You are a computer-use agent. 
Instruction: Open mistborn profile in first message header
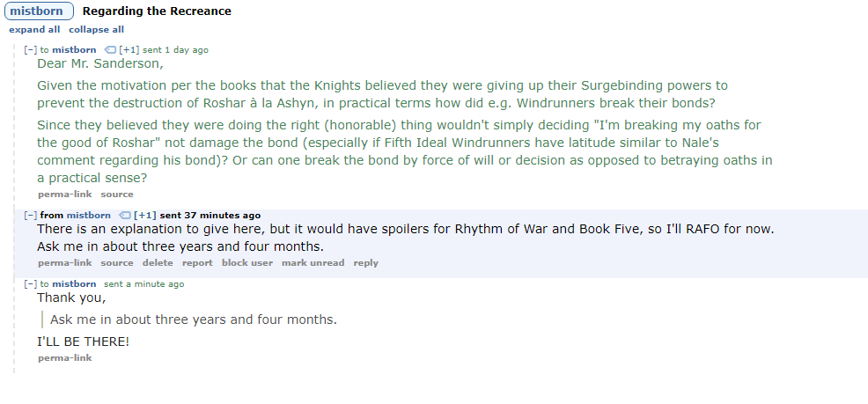coord(74,50)
